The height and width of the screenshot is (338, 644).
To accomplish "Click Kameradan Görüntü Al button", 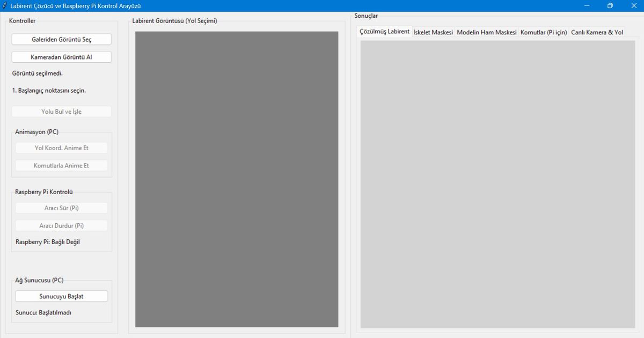I will click(62, 57).
